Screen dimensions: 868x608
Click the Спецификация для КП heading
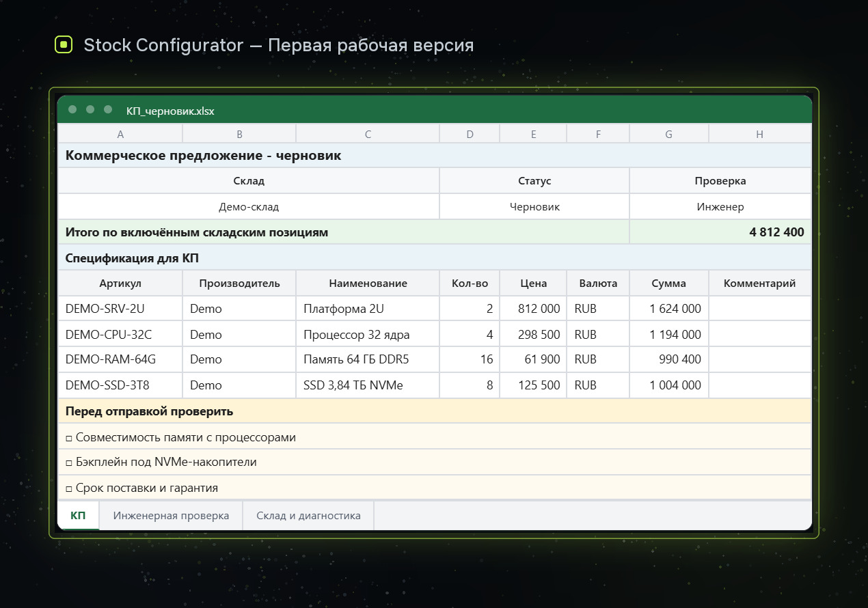point(435,258)
